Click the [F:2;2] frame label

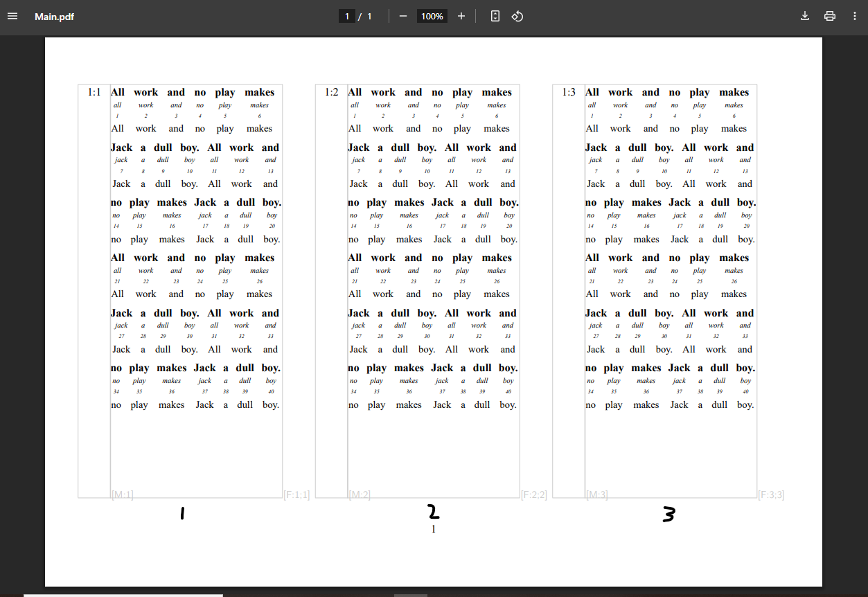pos(534,494)
